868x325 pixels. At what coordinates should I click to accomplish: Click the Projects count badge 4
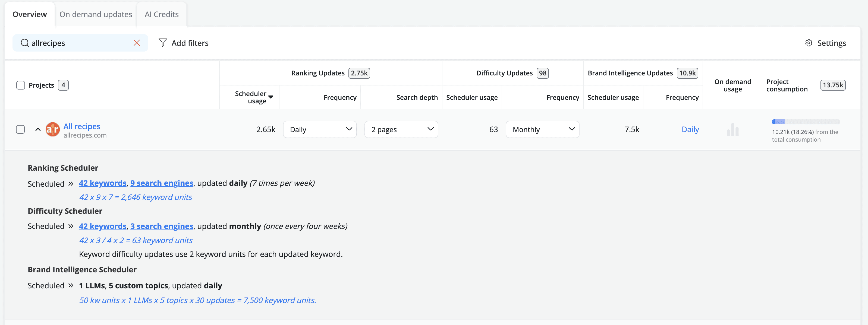(63, 85)
